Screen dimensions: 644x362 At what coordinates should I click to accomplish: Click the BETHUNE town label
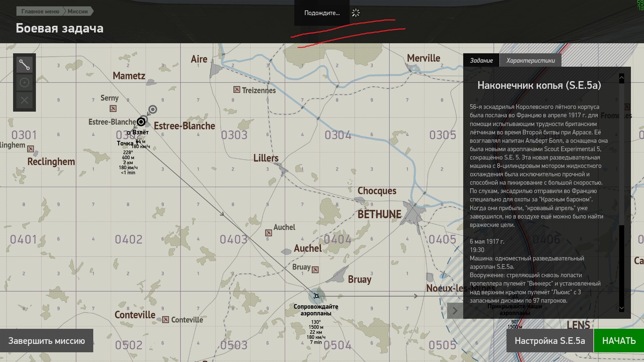[x=379, y=214]
